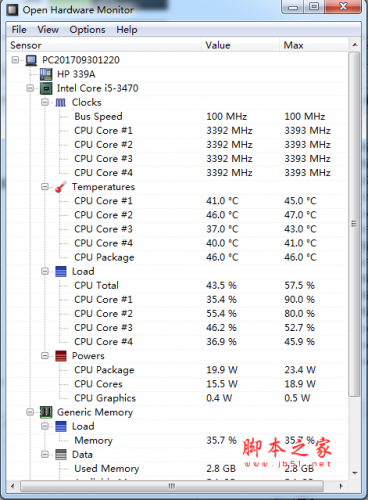Click the HP 339A motherboard icon
Image resolution: width=368 pixels, height=500 pixels.
point(46,74)
